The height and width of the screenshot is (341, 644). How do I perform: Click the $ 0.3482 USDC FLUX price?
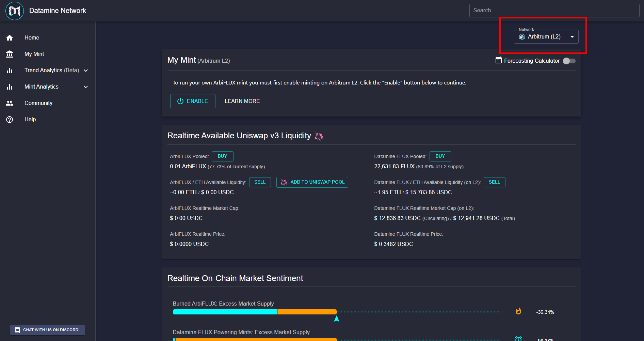coord(393,244)
